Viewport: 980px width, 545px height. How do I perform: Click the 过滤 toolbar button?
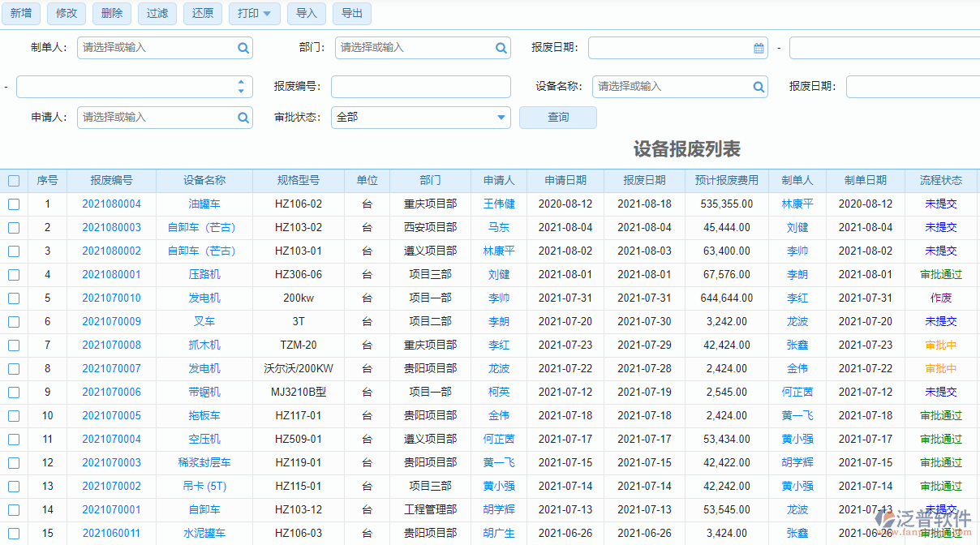pos(157,14)
